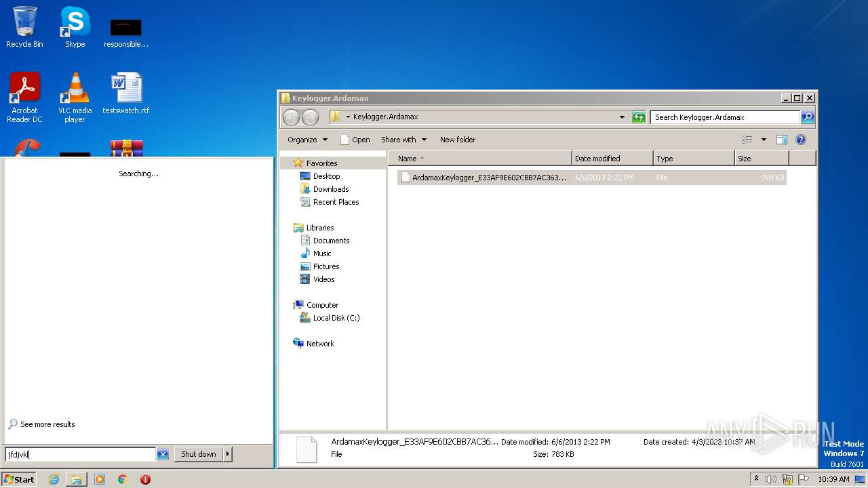
Task: Launch Chrome from the taskbar
Action: 123,479
